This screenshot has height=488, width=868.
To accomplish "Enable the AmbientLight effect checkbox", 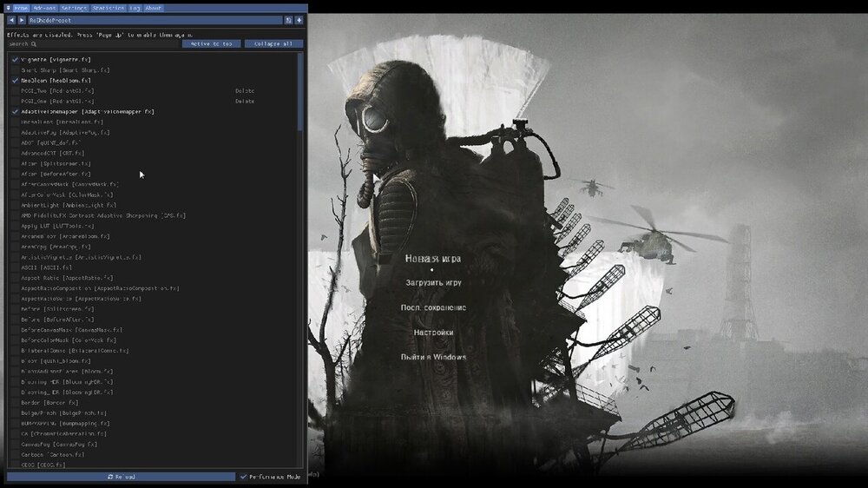I will (x=15, y=205).
